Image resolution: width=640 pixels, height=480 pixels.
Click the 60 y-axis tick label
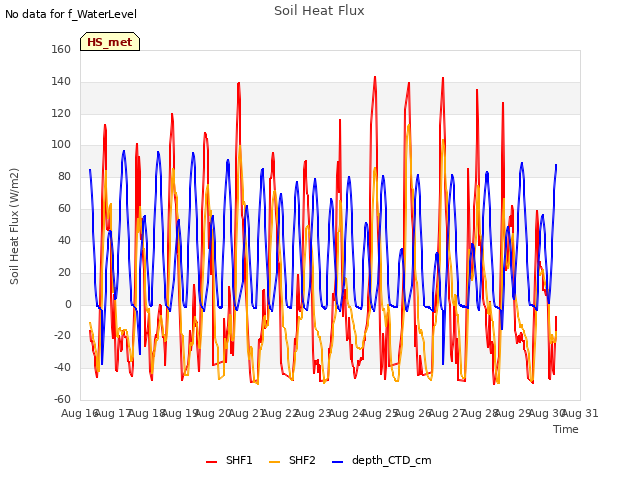(x=64, y=208)
